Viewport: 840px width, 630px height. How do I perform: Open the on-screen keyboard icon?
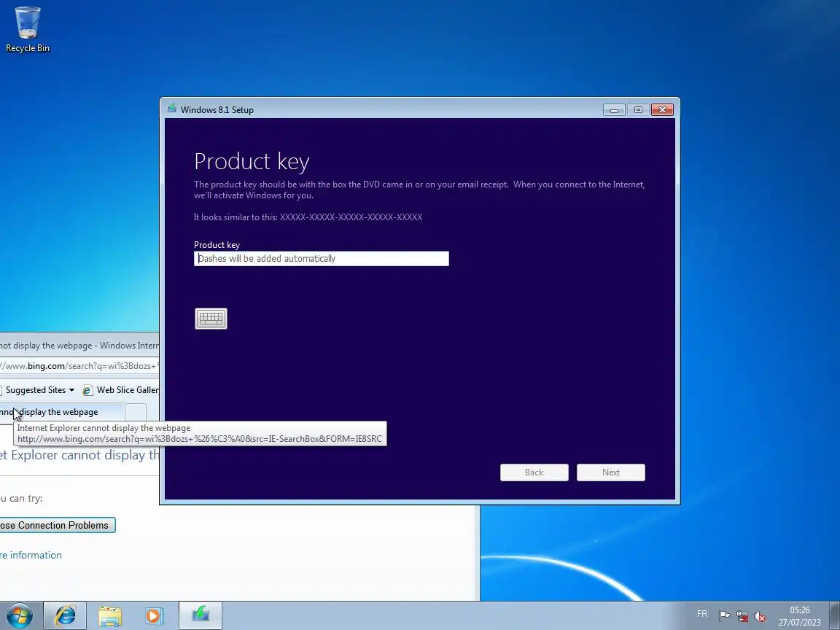pos(211,319)
